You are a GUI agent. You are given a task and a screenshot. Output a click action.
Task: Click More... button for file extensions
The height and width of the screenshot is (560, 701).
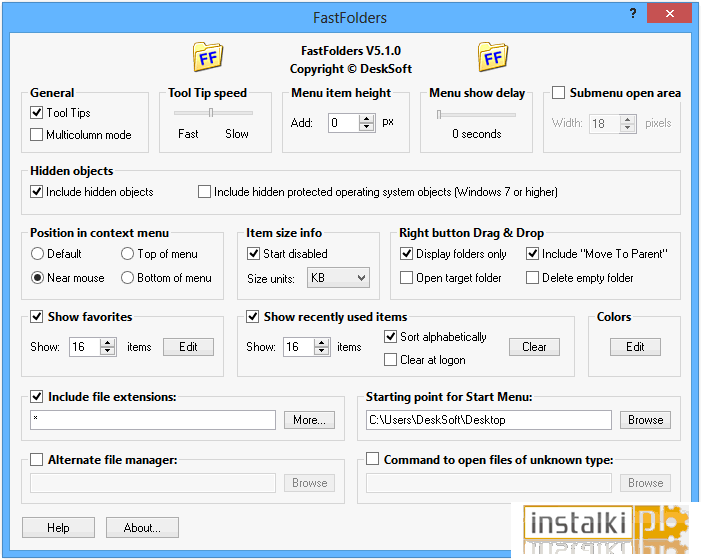pyautogui.click(x=309, y=420)
